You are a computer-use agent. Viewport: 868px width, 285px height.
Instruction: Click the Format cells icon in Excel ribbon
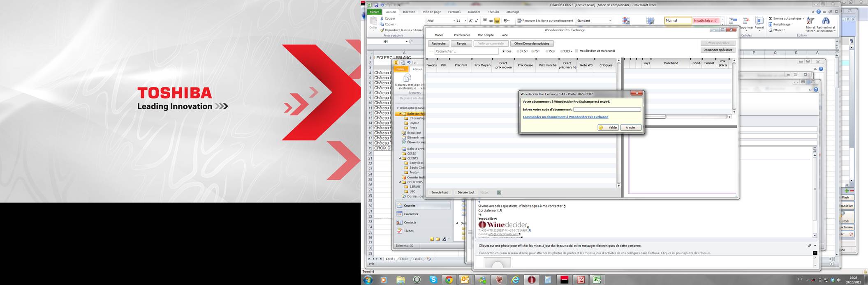(759, 21)
